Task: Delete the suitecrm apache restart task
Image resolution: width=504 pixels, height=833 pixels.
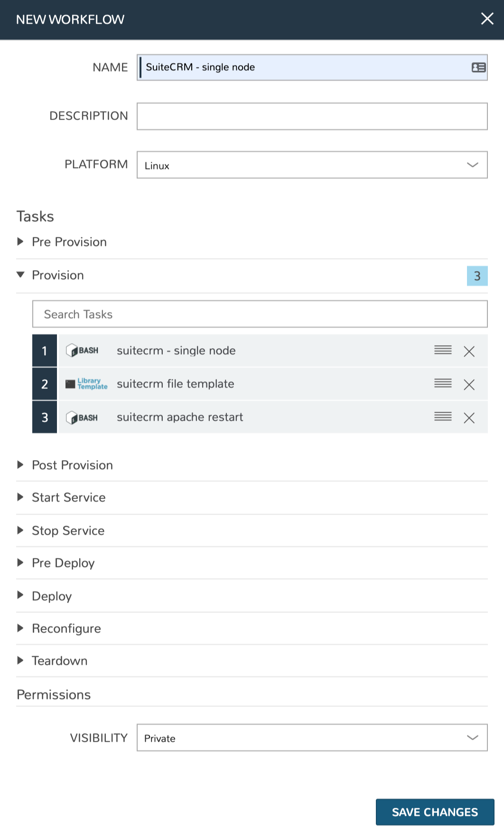Action: tap(469, 418)
